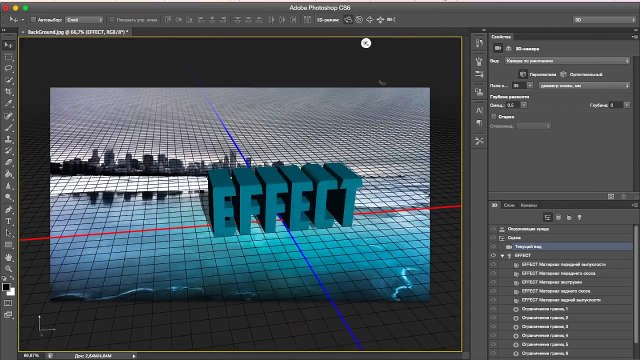Viewport: 640px width, 360px height.
Task: Click the Rotate 3D object mode icon
Action: 348,20
